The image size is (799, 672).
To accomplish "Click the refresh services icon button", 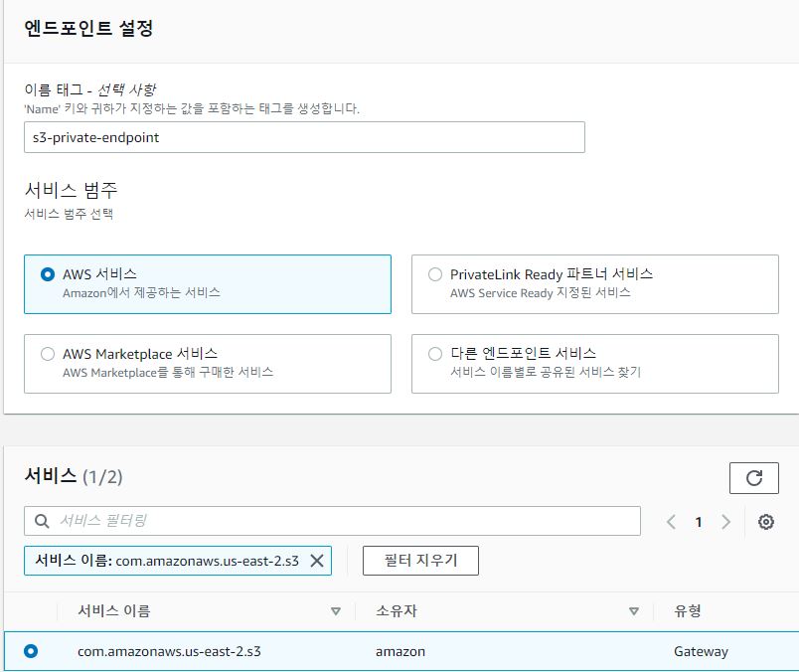I will [753, 478].
